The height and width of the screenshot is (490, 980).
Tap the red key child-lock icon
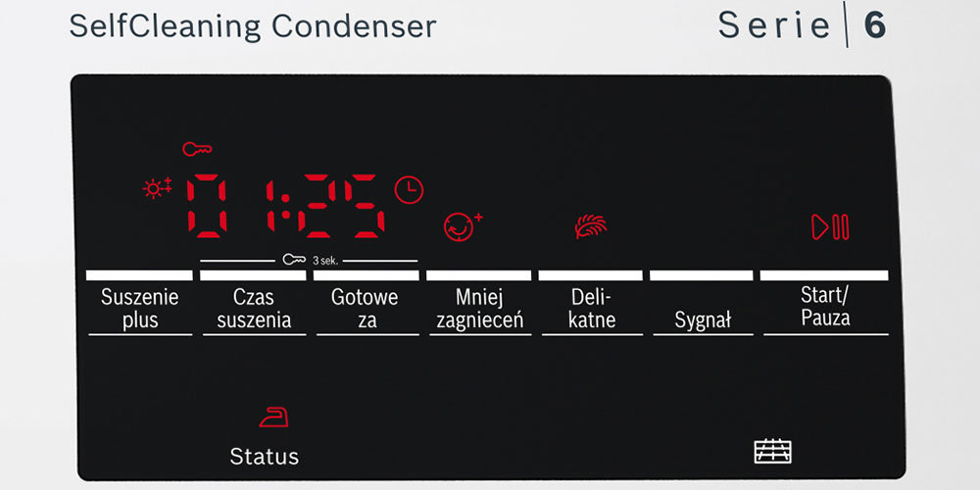coord(197,149)
